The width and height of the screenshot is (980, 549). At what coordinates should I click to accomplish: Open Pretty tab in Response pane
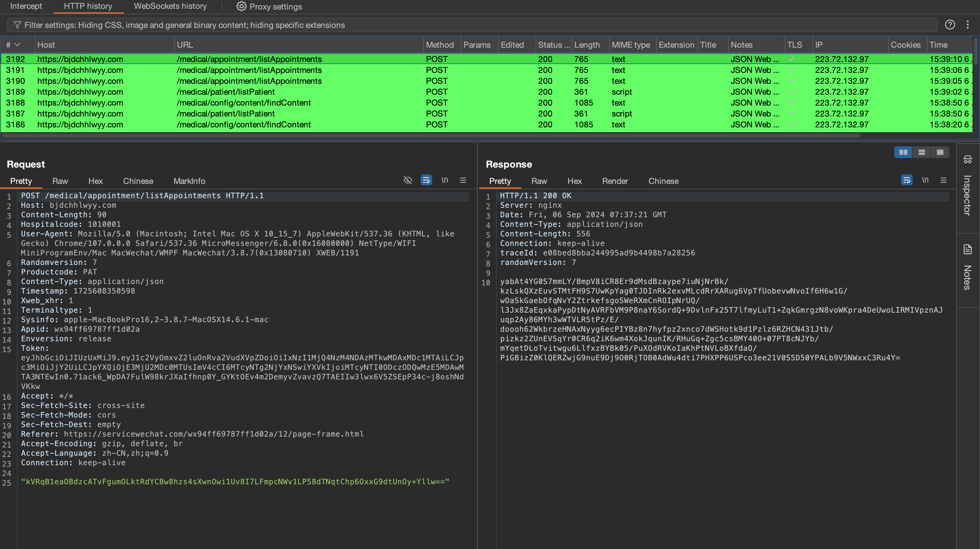click(x=500, y=181)
